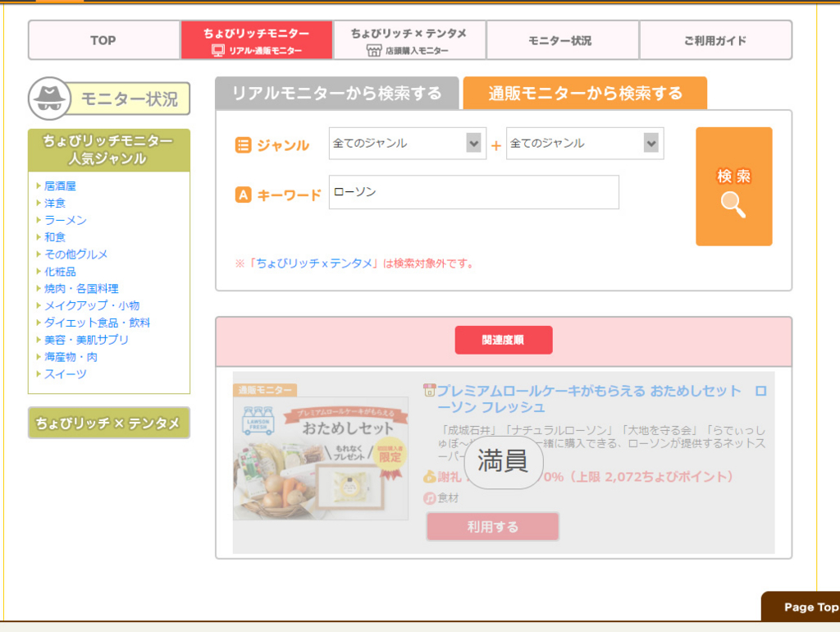Click the shop icon beside the product title
Image resolution: width=840 pixels, height=632 pixels.
click(x=429, y=390)
